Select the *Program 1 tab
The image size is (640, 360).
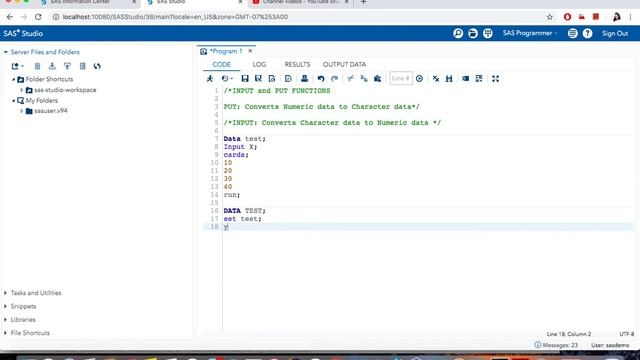[x=226, y=51]
